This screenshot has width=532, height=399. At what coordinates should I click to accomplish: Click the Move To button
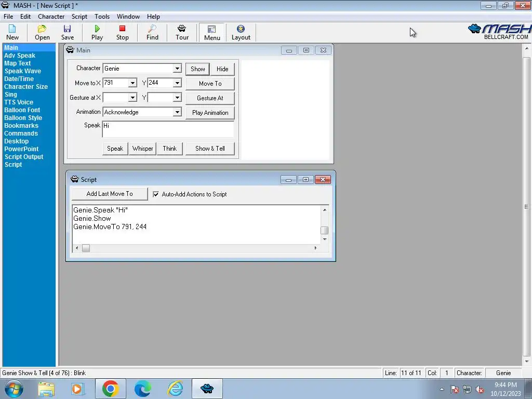tap(210, 84)
